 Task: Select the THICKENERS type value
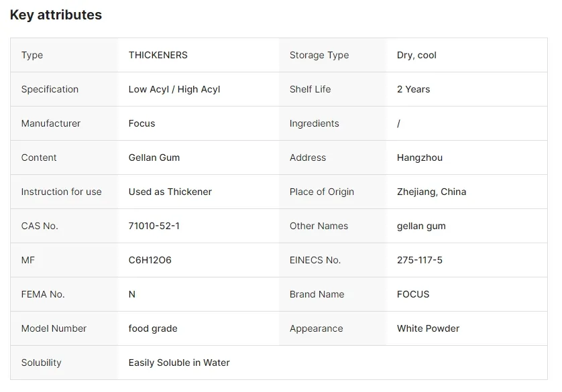(x=158, y=55)
